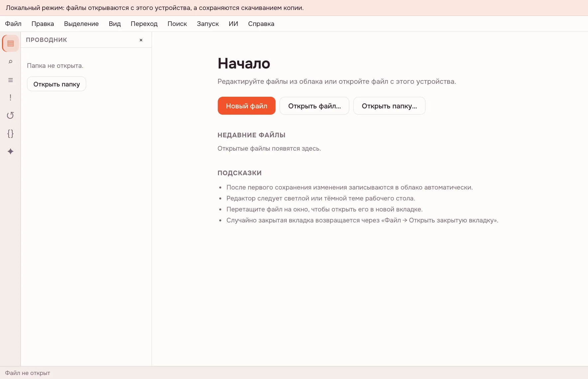Click the Файл не открыт status bar text

pos(28,373)
